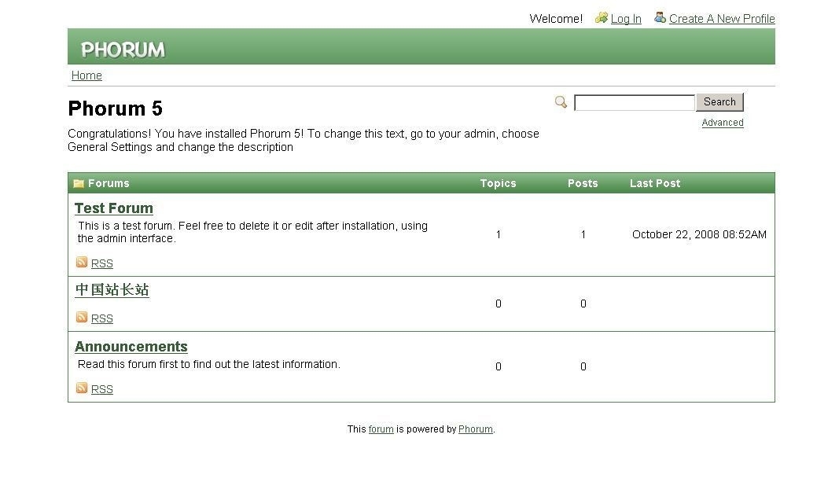
Task: Click the RSS feed icon for Announcements
Action: 81,388
